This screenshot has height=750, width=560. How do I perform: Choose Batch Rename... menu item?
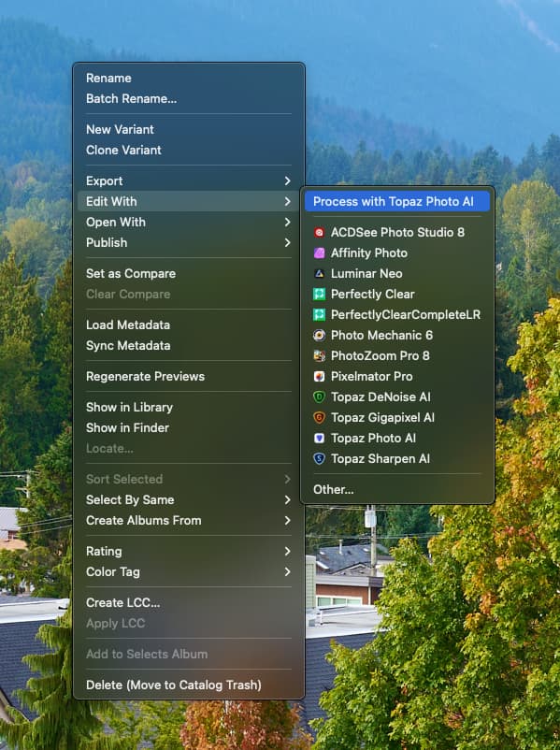tap(189, 98)
